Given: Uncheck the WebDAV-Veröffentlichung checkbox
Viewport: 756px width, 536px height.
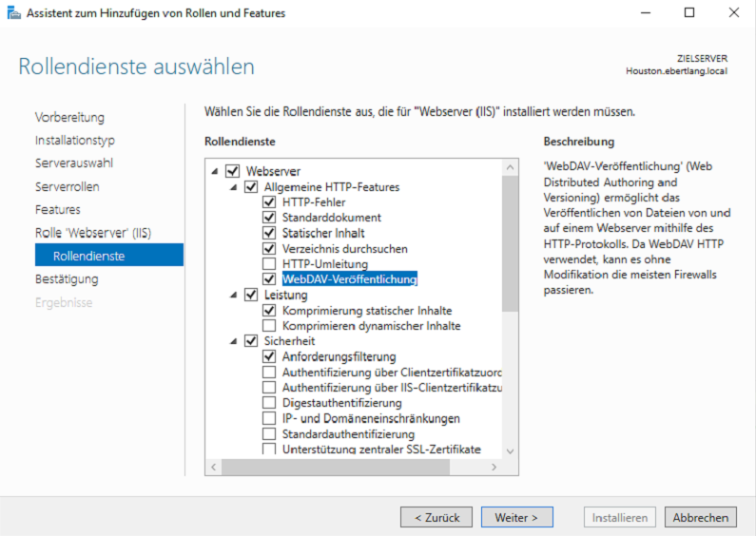Looking at the screenshot, I should (x=269, y=279).
